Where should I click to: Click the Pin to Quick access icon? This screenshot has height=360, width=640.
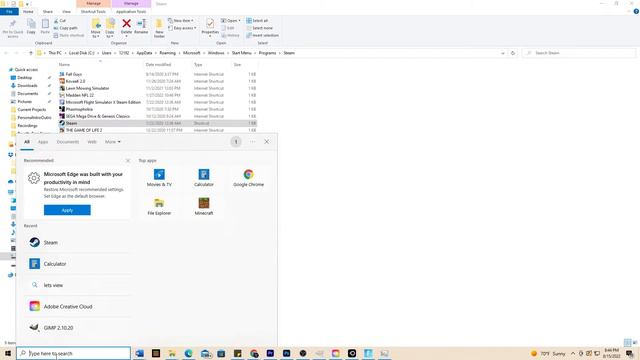click(x=13, y=28)
